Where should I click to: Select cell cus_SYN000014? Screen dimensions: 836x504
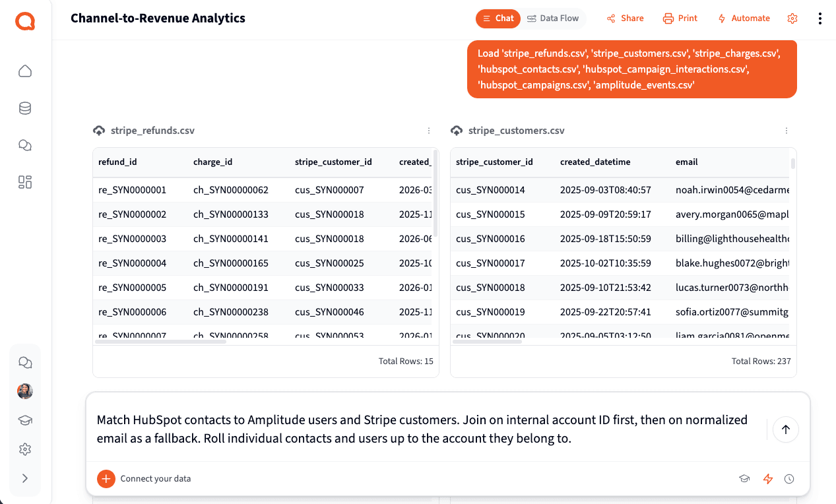coord(490,190)
